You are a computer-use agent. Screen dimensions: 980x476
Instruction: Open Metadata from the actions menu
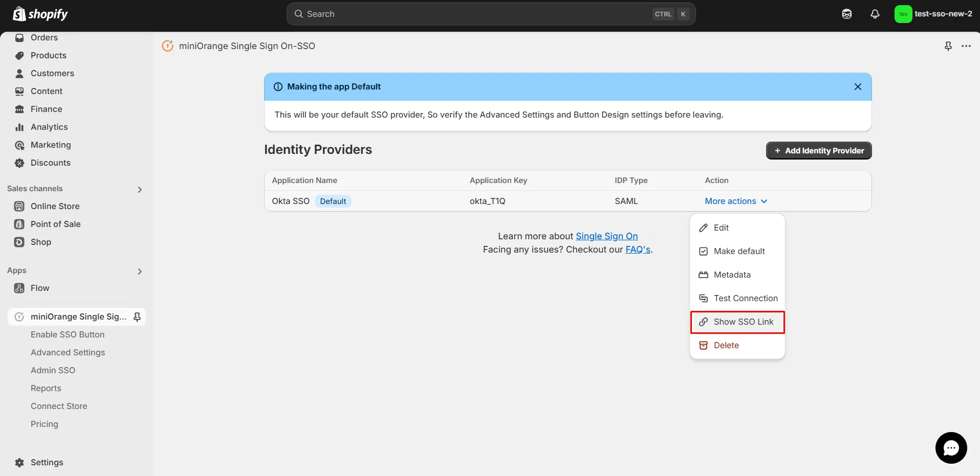point(737,275)
